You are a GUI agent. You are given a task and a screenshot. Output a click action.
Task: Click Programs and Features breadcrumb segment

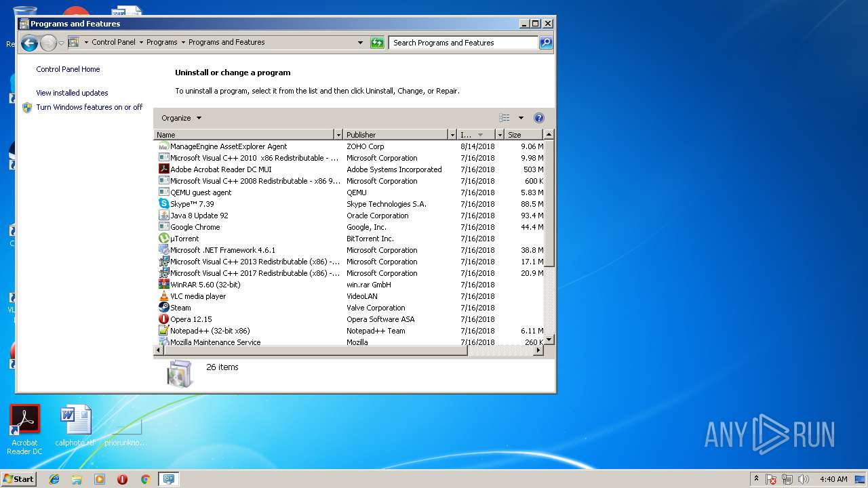point(226,42)
